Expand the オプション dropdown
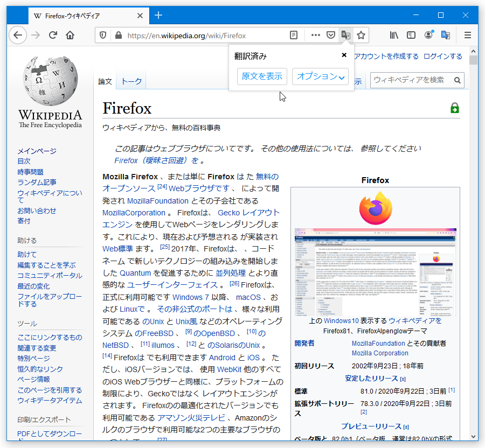This screenshot has width=485, height=448. [x=321, y=76]
